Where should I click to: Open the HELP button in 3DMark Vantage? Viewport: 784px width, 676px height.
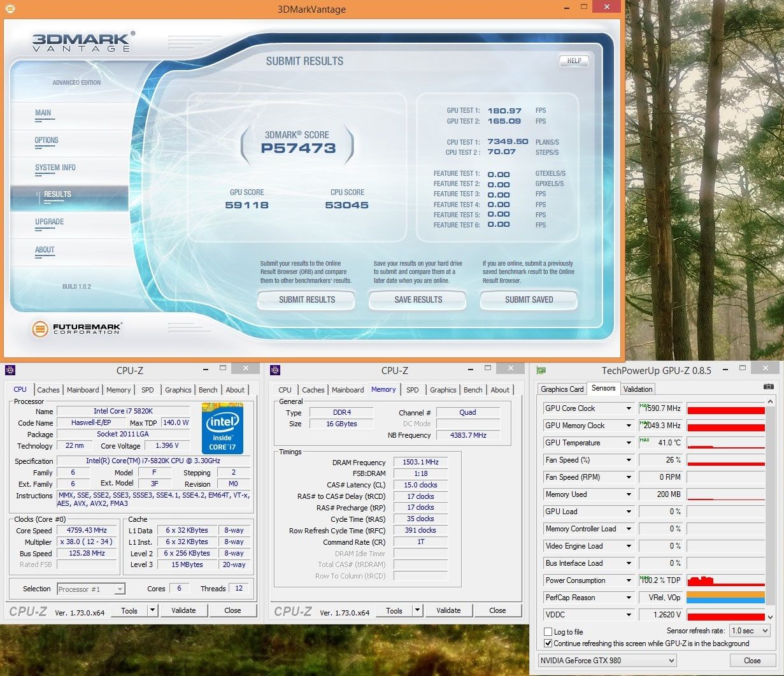(x=574, y=61)
